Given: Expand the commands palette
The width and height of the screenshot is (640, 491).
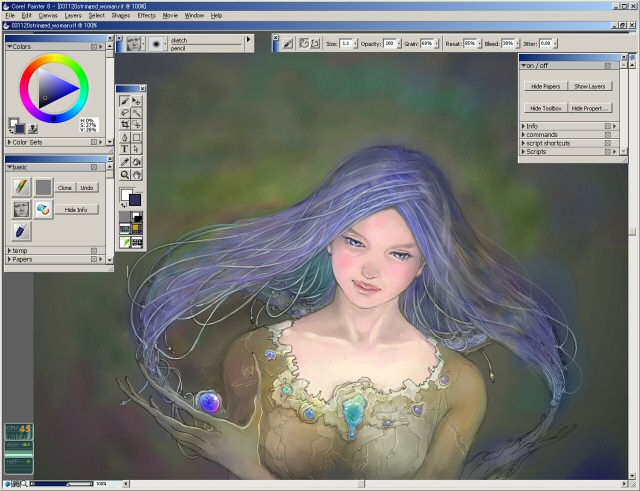Looking at the screenshot, I should click(523, 135).
